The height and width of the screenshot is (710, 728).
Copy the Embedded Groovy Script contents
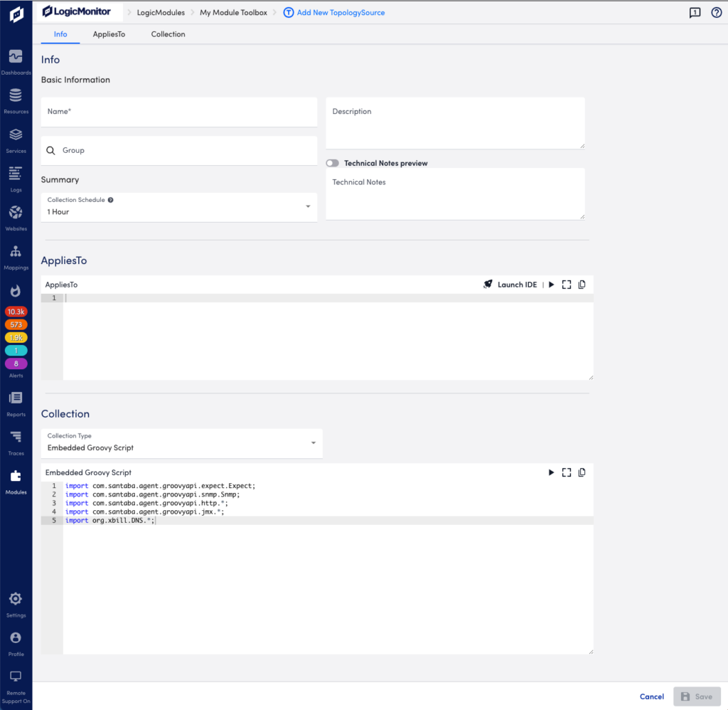582,472
